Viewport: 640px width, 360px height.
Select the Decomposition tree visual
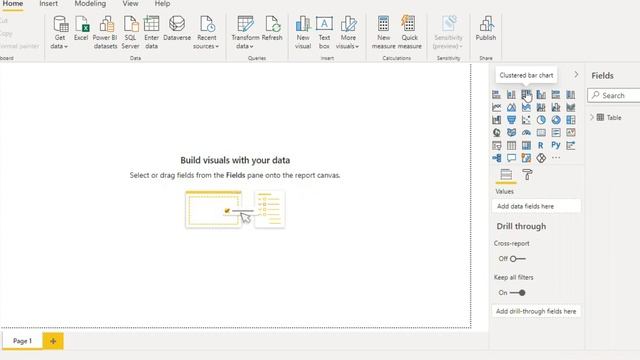tap(496, 158)
